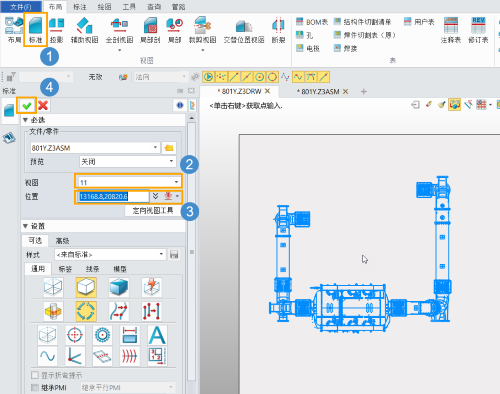Toggle wireframe display mode icon
The width and height of the screenshot is (500, 394).
(53, 287)
